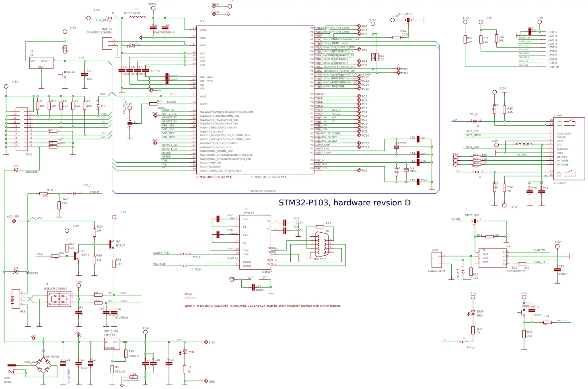Click the LM1117 voltage regulator VR1
The height and width of the screenshot is (389, 588).
[111, 343]
